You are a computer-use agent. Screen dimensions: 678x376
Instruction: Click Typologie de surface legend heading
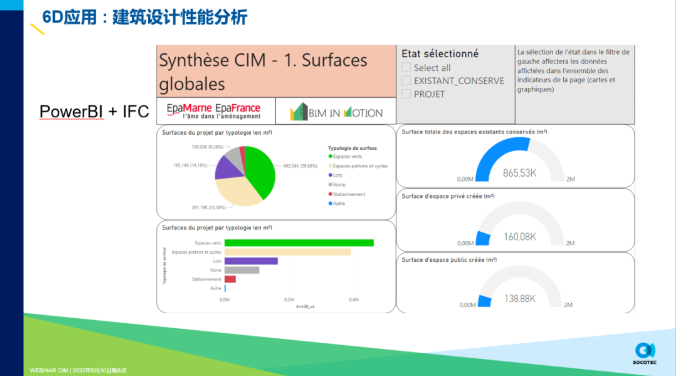point(352,148)
